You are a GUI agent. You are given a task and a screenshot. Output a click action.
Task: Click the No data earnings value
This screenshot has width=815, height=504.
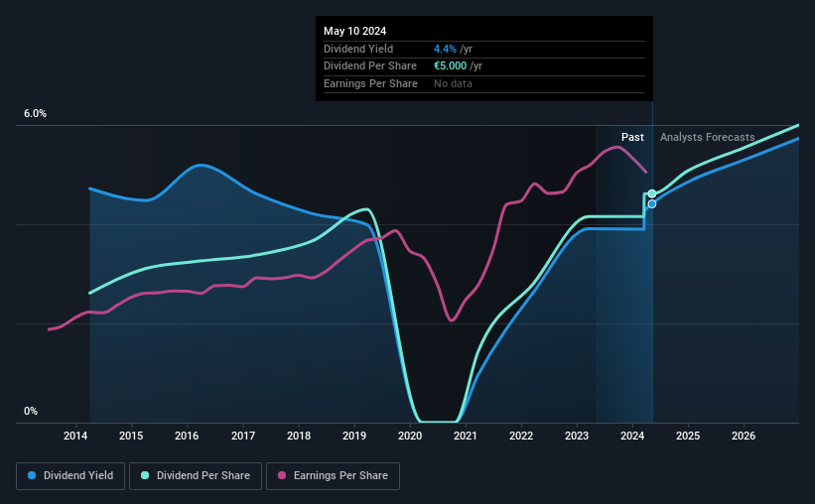click(454, 83)
